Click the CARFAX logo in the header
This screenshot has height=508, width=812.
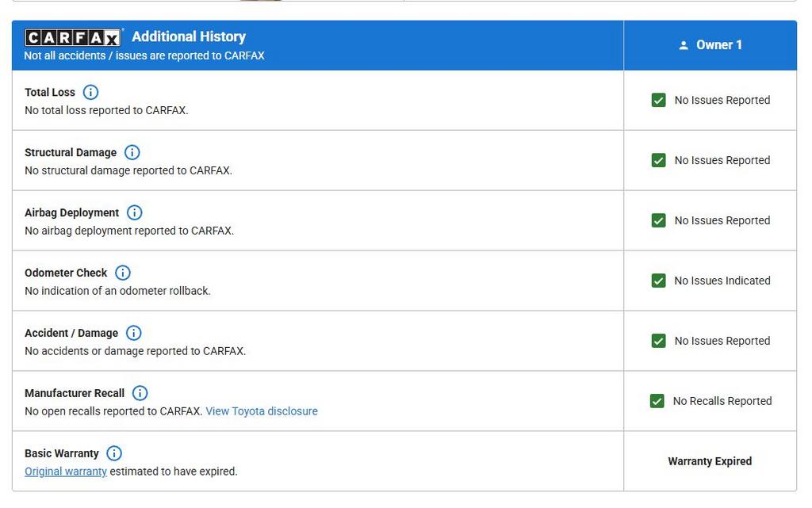coord(73,37)
